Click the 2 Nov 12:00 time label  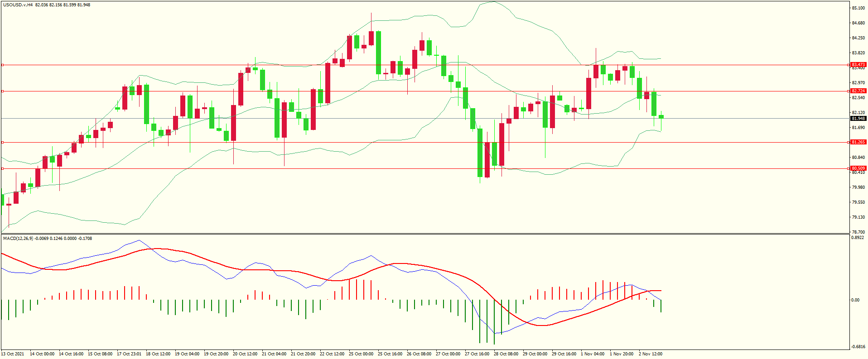651,354
